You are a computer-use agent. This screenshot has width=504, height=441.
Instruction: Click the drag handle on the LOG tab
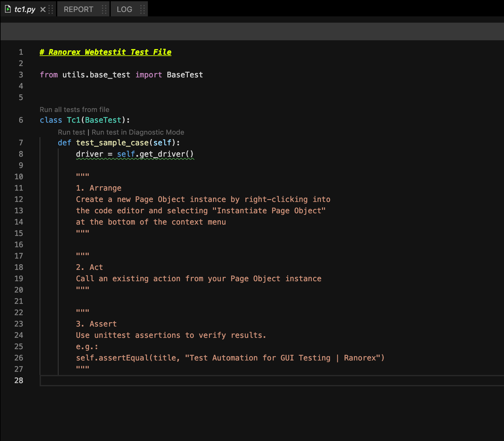pyautogui.click(x=142, y=9)
